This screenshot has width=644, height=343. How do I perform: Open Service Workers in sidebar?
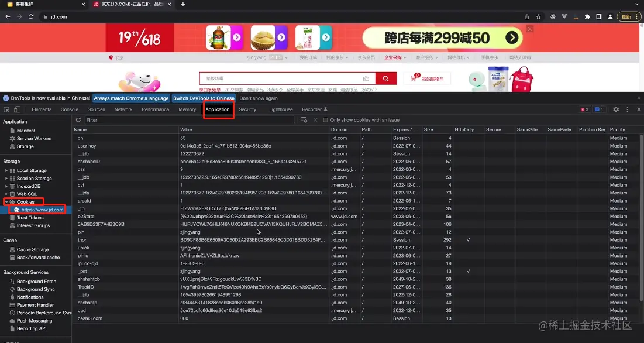(x=34, y=139)
